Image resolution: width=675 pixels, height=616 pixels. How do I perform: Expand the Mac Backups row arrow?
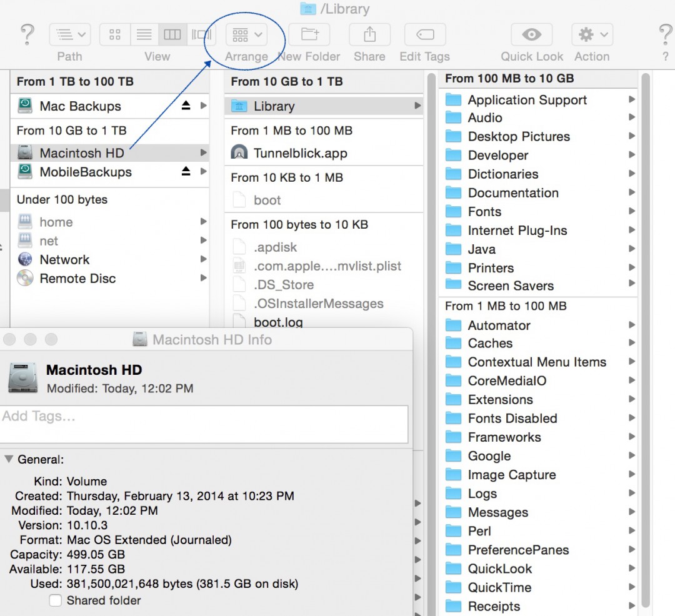tap(203, 106)
